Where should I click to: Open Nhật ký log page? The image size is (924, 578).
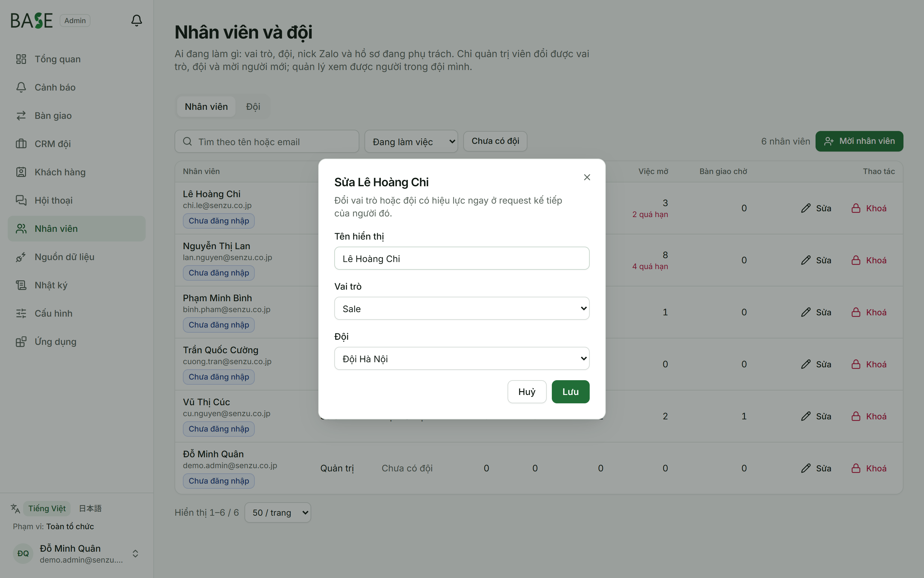coord(76,285)
